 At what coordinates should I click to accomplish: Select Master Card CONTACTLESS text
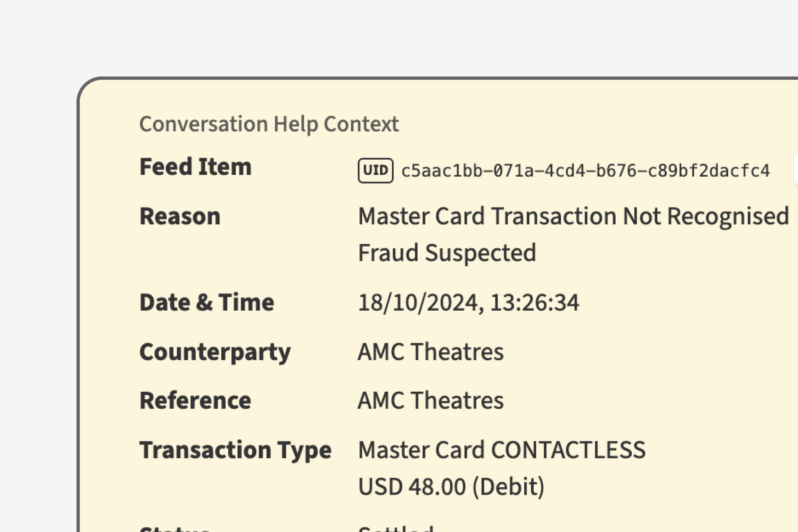(501, 450)
